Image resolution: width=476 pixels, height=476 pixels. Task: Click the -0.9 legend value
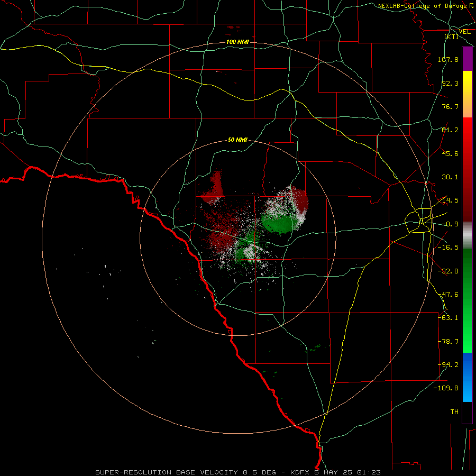coord(450,224)
